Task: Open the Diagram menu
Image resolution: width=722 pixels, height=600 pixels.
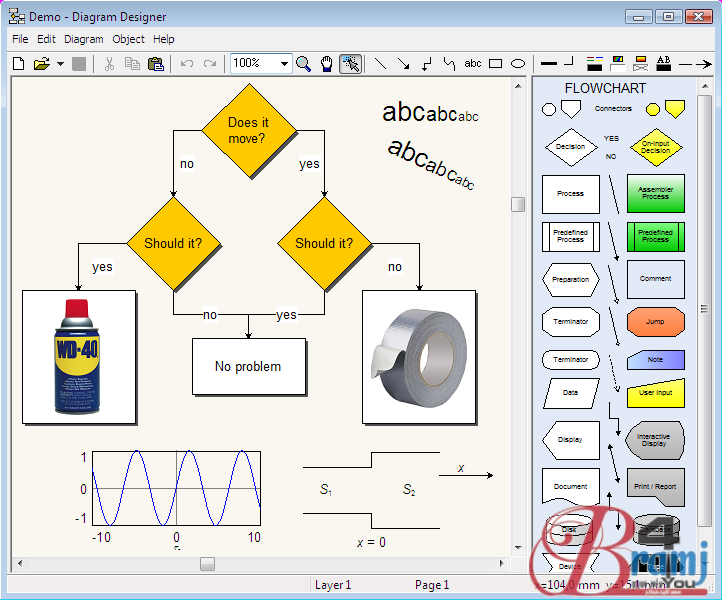Action: point(84,39)
